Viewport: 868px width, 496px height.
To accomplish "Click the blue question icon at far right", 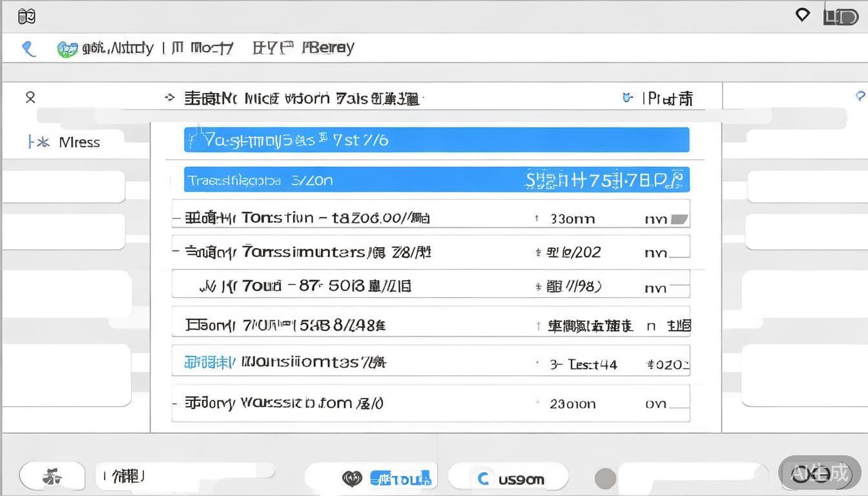I will tap(860, 96).
